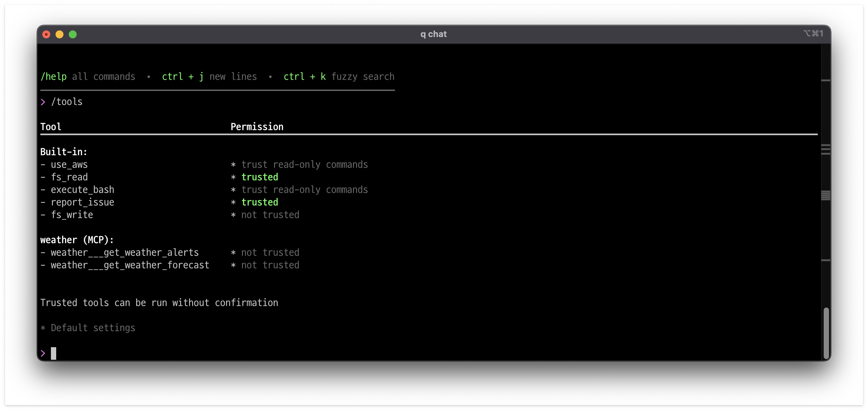Click the use_aws tool entry
868x410 pixels.
pyautogui.click(x=69, y=165)
